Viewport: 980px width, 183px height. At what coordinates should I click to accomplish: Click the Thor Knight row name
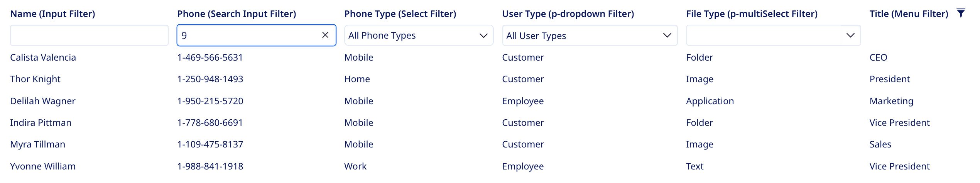click(35, 79)
